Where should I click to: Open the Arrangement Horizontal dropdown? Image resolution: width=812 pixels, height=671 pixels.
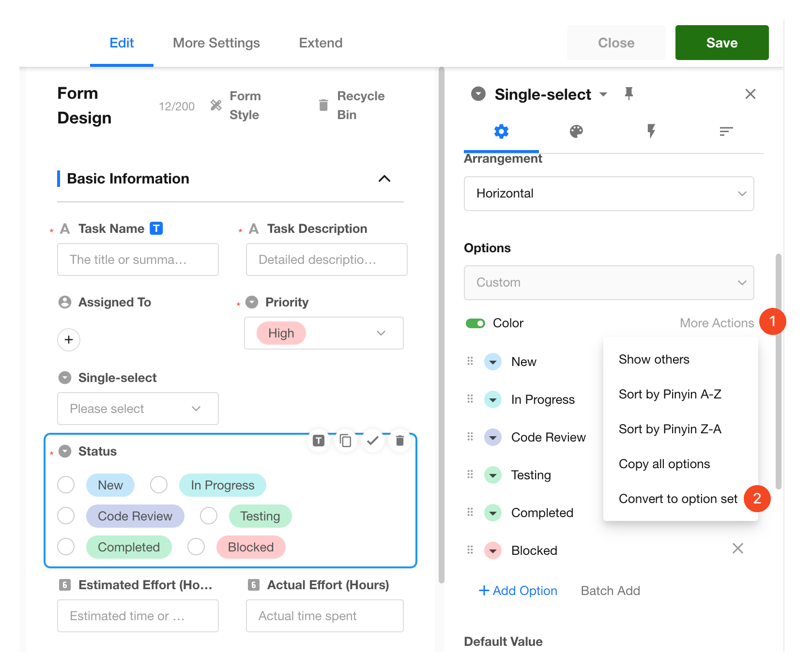[x=608, y=194]
